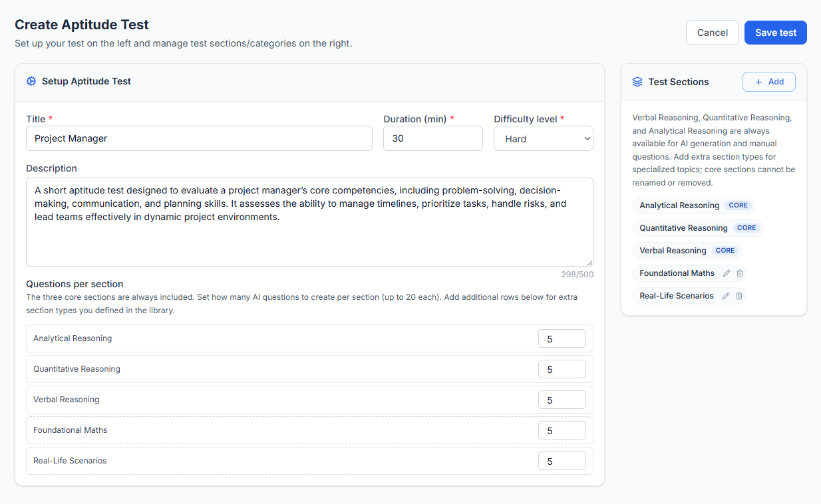
Task: Edit the Foundational Maths section name
Action: [x=727, y=273]
